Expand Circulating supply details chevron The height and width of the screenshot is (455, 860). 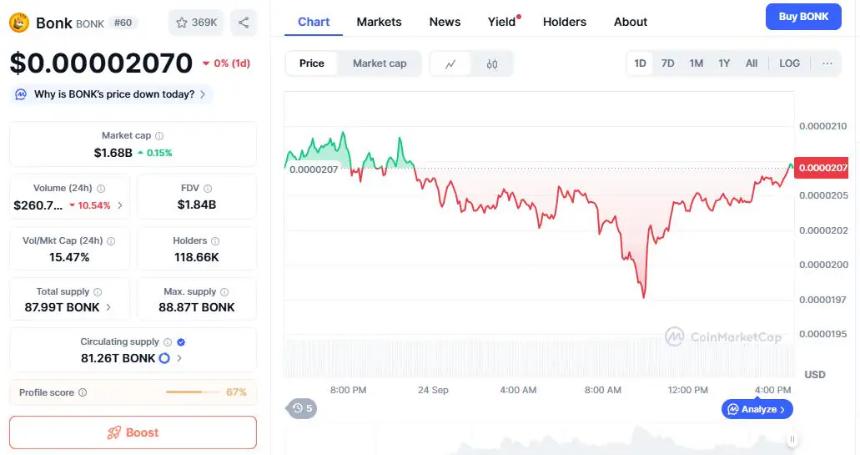pos(180,358)
